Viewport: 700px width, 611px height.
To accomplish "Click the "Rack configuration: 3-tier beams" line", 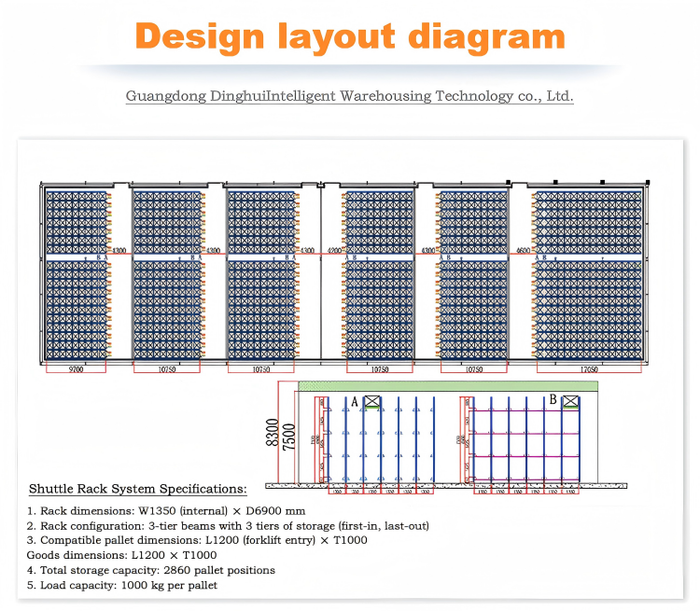I will 228,526.
